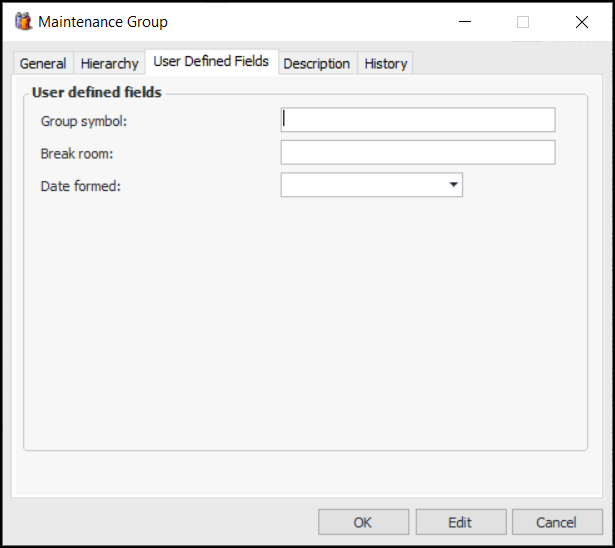Click the Break room label

point(75,153)
